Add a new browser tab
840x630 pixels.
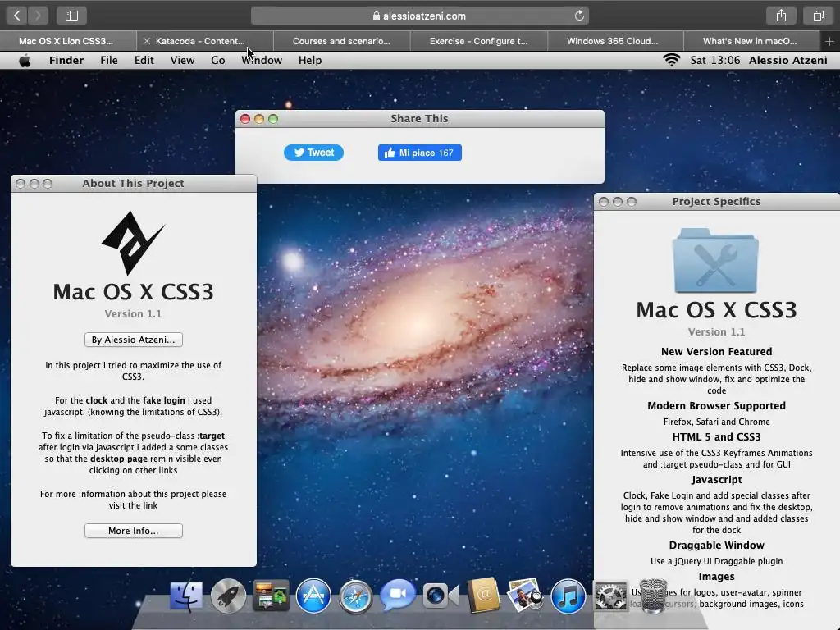pos(829,41)
